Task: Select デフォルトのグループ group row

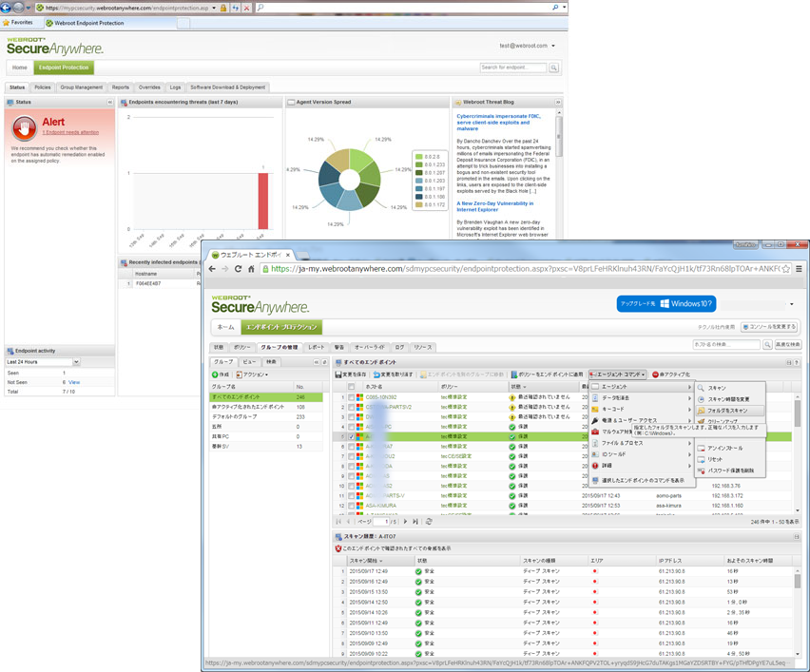Action: 266,417
